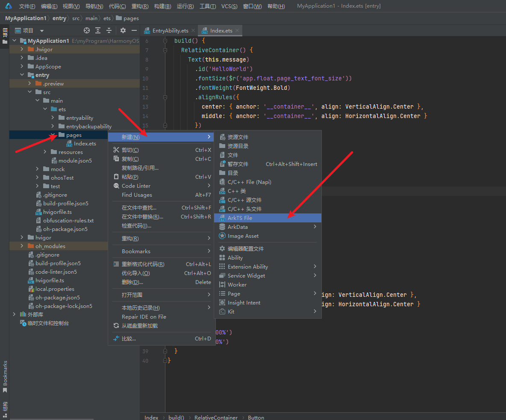Click the collapse all icon in project panel
This screenshot has height=420, width=506.
[x=109, y=30]
